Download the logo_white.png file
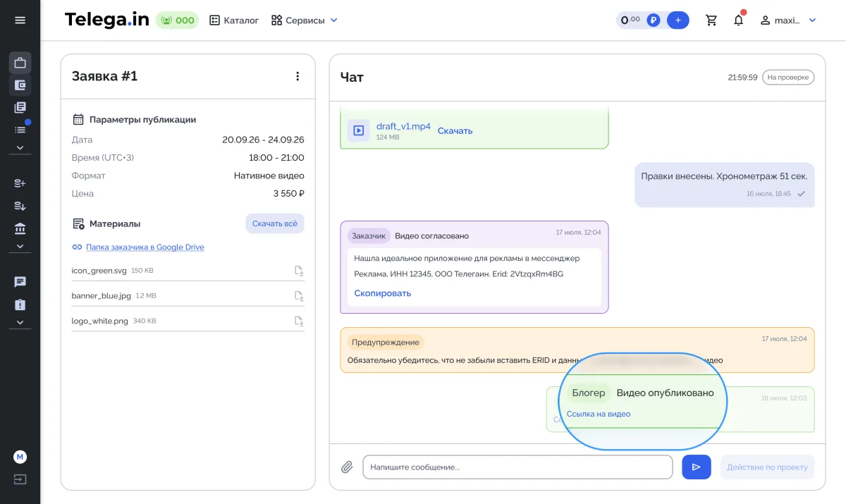Image resolution: width=846 pixels, height=504 pixels. pyautogui.click(x=299, y=321)
